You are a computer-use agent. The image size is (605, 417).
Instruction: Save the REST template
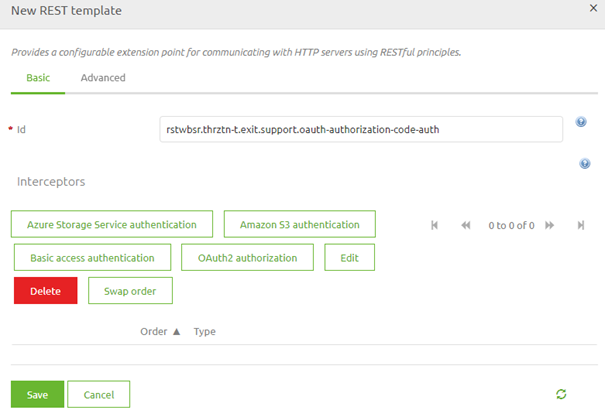coord(37,394)
